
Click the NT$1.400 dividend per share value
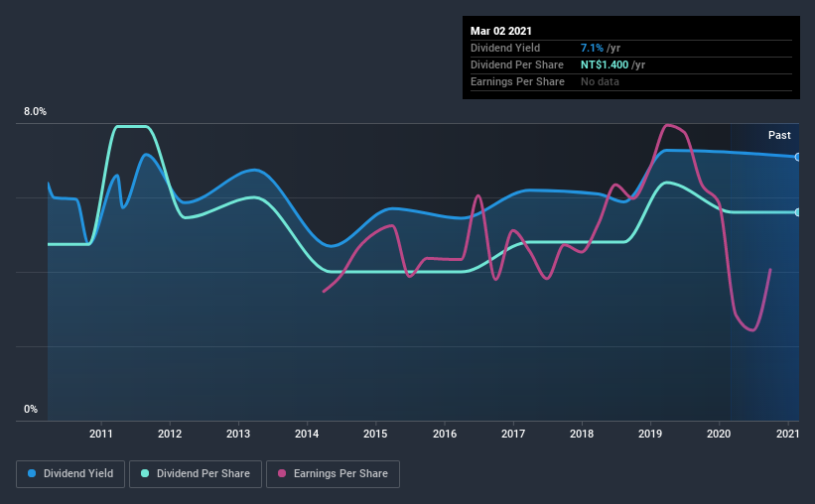tap(605, 64)
